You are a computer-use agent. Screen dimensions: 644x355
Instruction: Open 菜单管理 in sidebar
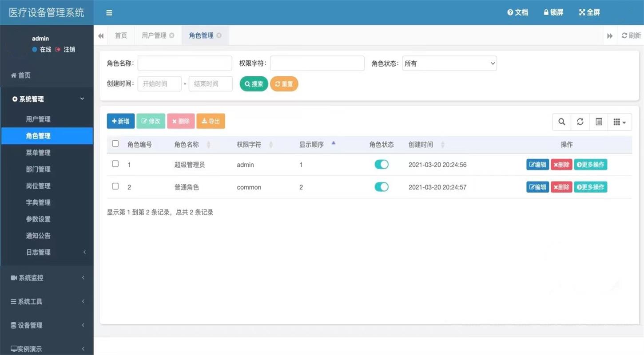pyautogui.click(x=38, y=153)
